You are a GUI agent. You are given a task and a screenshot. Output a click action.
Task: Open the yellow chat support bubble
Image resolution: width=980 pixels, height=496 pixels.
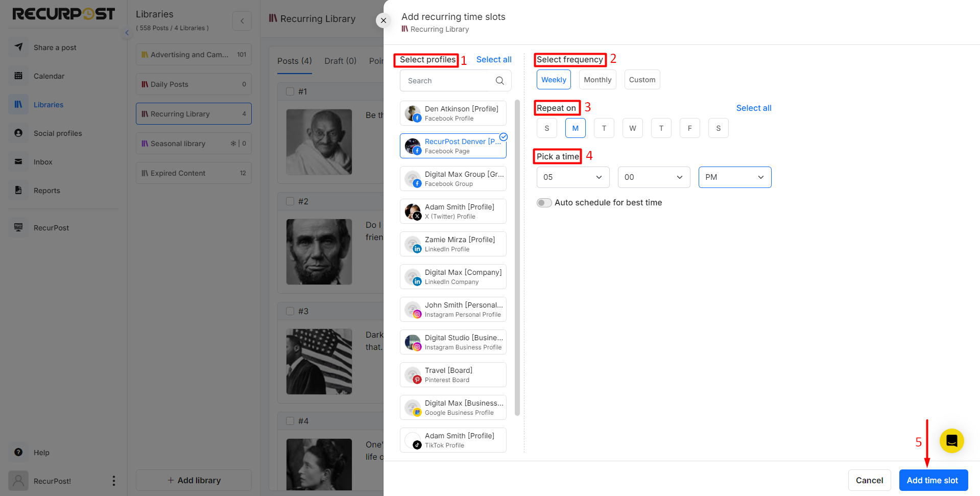[x=951, y=440]
